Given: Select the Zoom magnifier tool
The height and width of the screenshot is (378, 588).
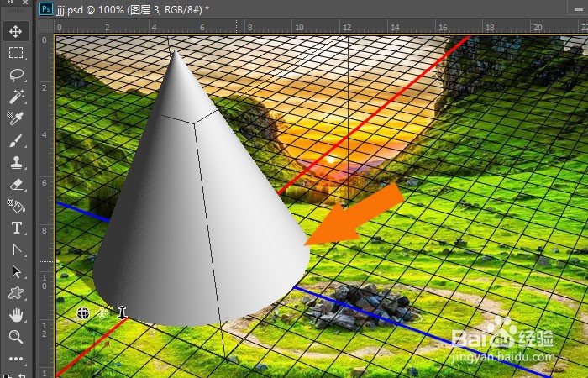Looking at the screenshot, I should point(16,337).
